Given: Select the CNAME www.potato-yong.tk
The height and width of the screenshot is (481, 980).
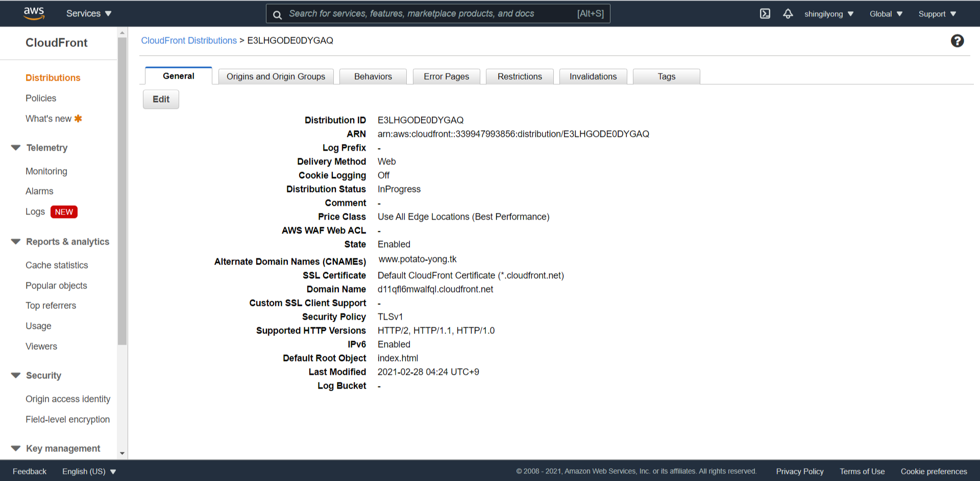Looking at the screenshot, I should pyautogui.click(x=418, y=259).
